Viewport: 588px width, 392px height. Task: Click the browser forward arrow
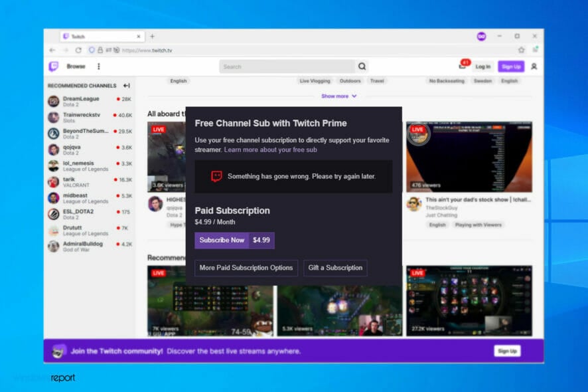(x=66, y=50)
